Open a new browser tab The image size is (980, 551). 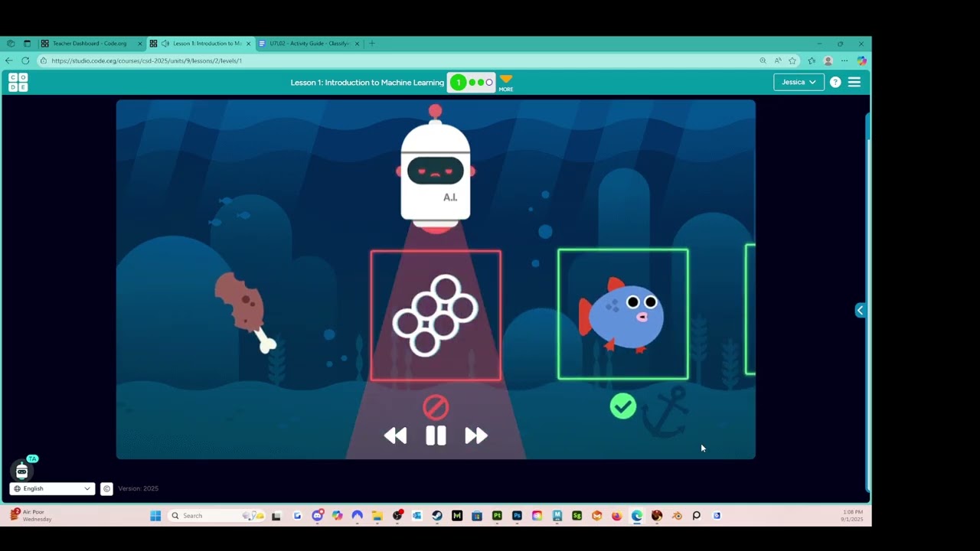pos(372,44)
